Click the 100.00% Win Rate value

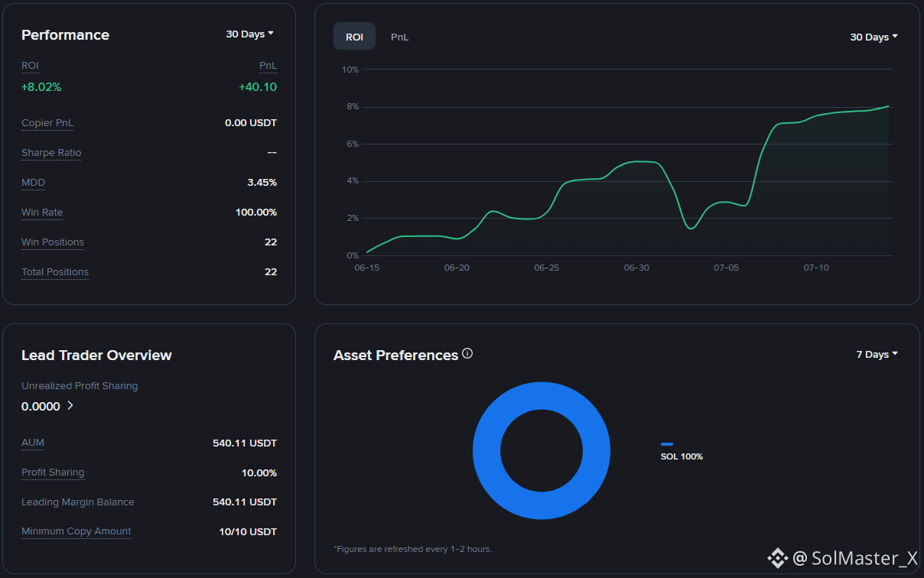coord(256,213)
